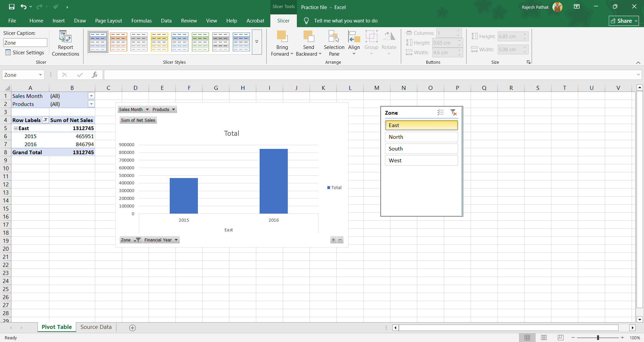Click the Report Connections icon
Viewport: 644px width, 342px height.
click(65, 37)
